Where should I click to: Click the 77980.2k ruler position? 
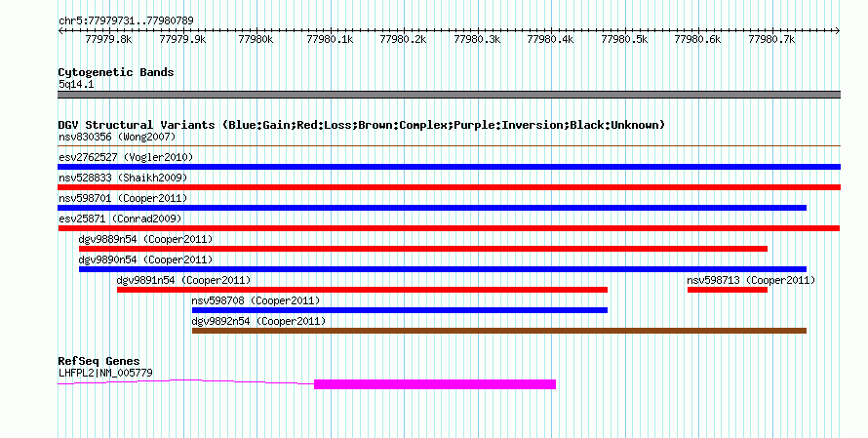403,39
